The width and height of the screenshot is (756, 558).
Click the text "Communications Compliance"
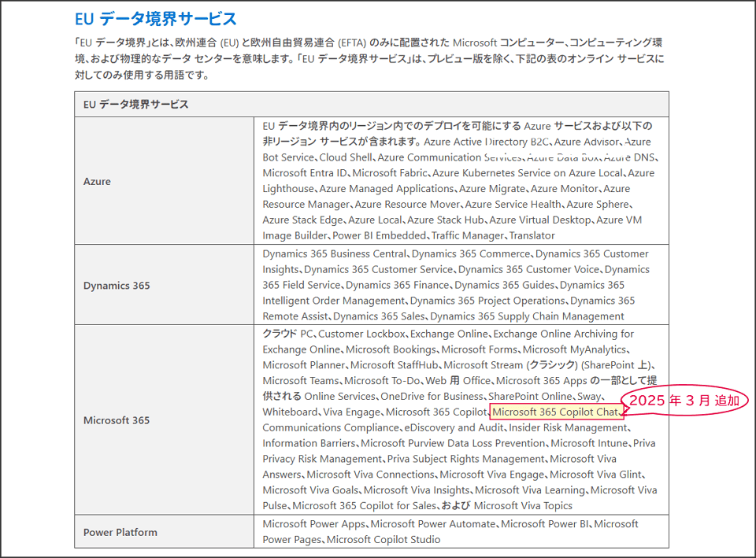331,427
